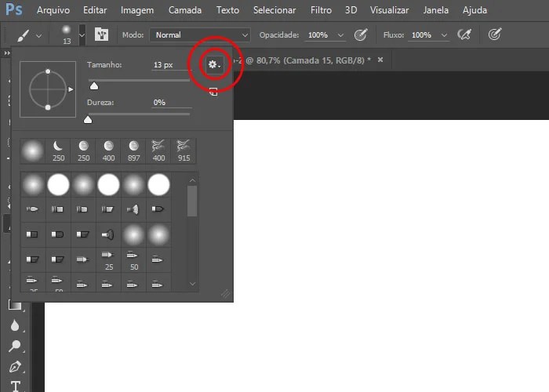Screen dimensions: 549x392
Task: Click the brush angle roundness preview
Action: 48,89
